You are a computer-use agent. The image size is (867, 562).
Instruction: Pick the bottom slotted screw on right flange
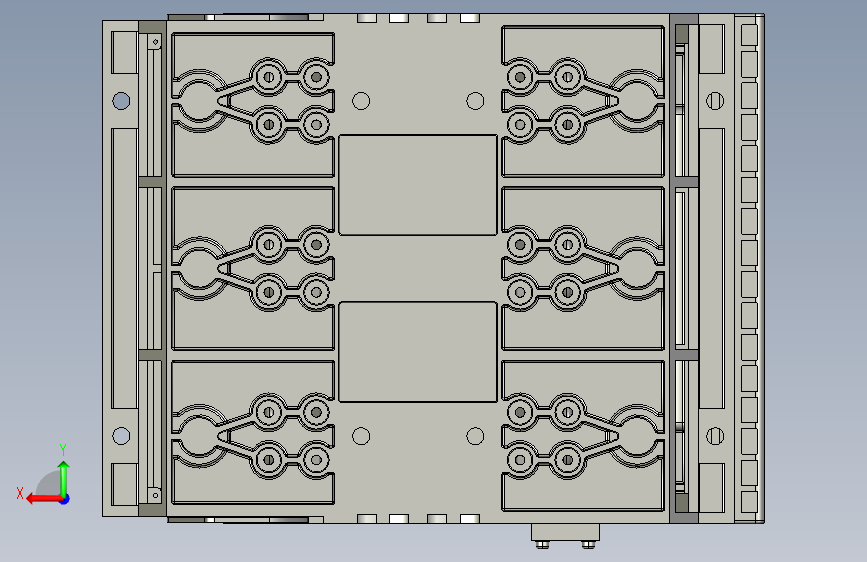[x=715, y=436]
